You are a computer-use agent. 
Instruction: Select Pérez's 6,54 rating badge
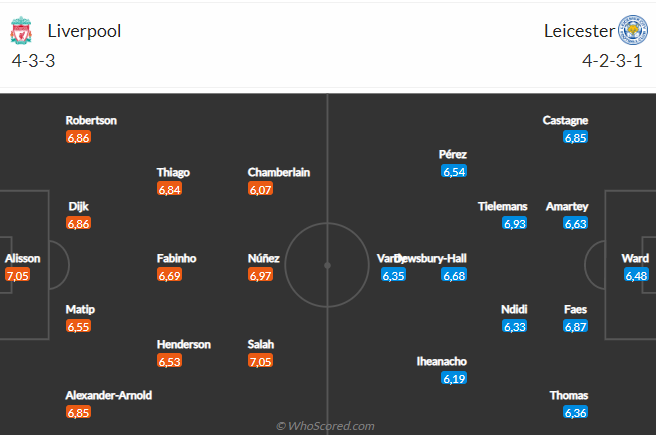click(454, 172)
